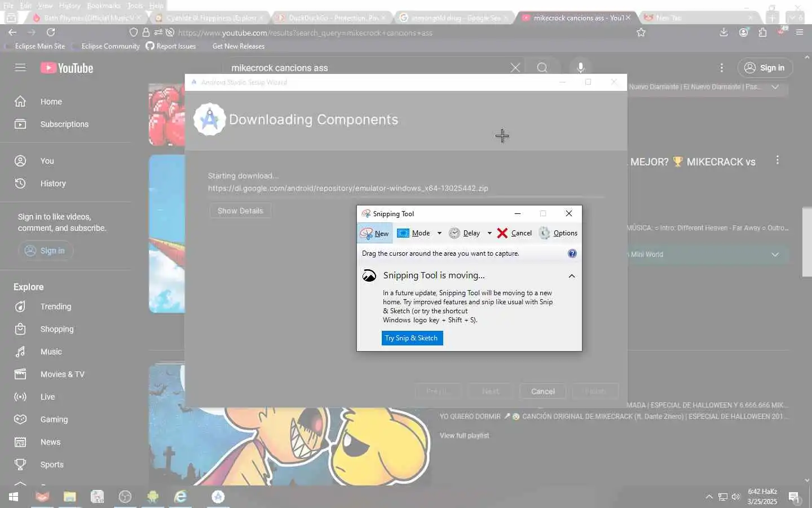Click the Snip & Sketch logo icon
The image size is (812, 508).
369,275
